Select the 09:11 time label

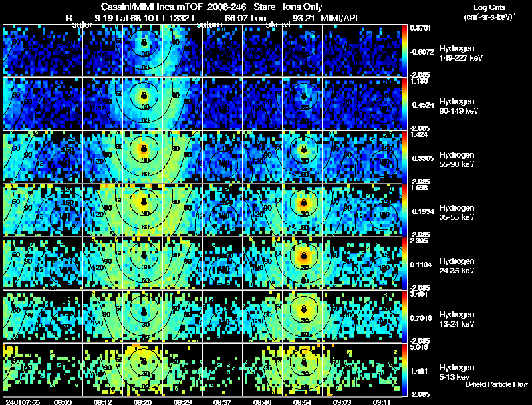(382, 402)
